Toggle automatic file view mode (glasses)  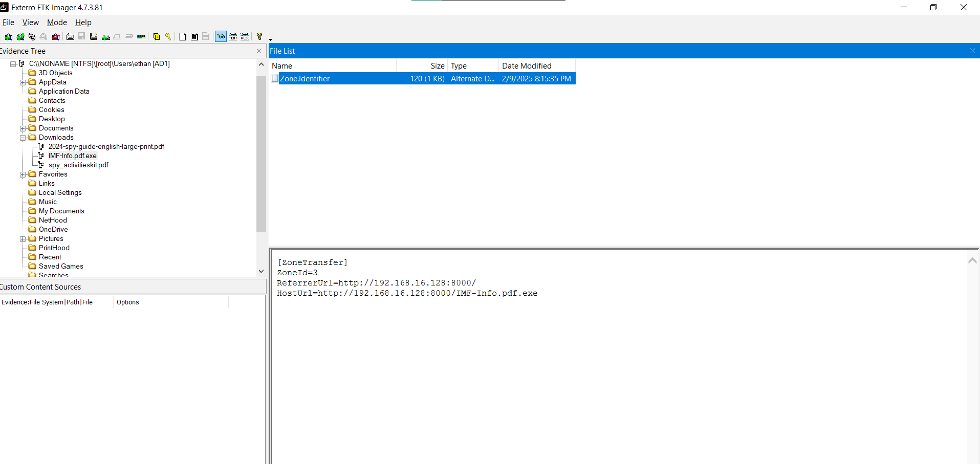click(221, 36)
